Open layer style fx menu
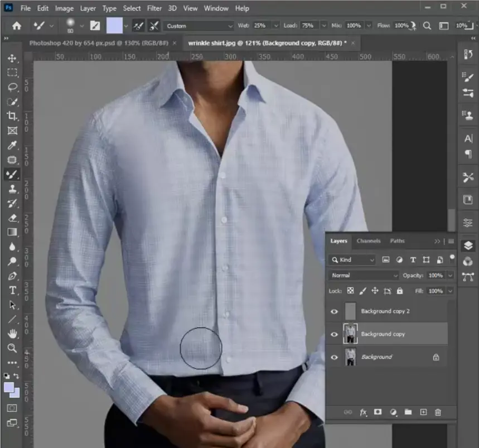 (363, 412)
